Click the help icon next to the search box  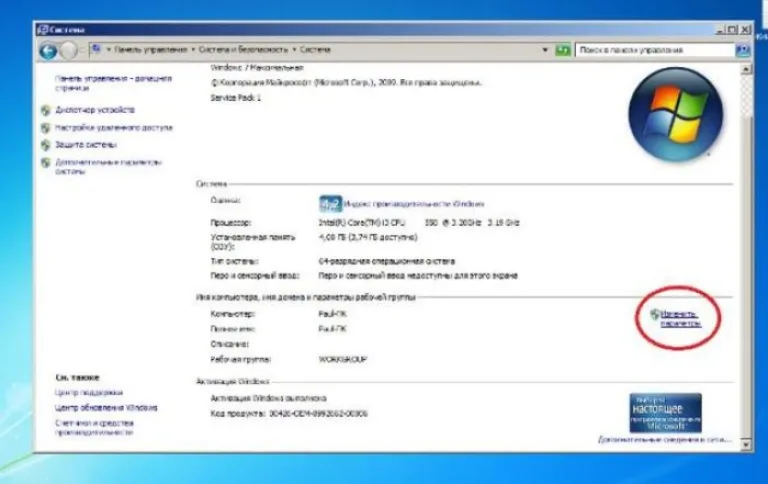coord(743,50)
